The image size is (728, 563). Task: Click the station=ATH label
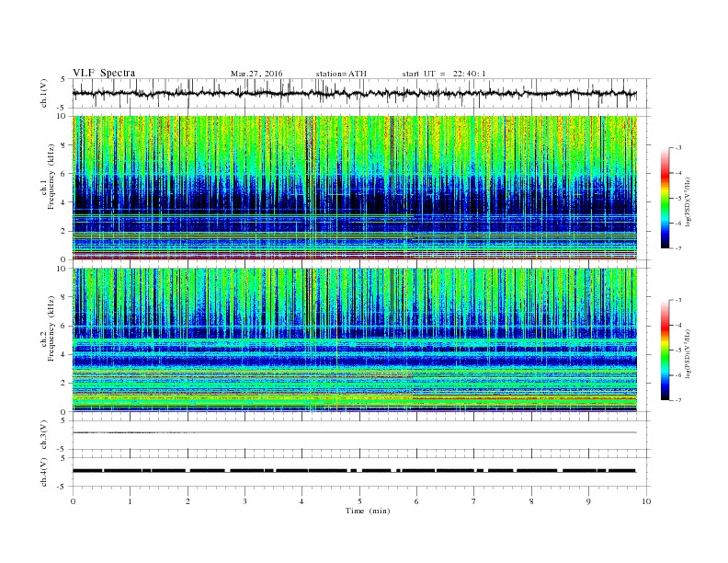click(x=341, y=74)
